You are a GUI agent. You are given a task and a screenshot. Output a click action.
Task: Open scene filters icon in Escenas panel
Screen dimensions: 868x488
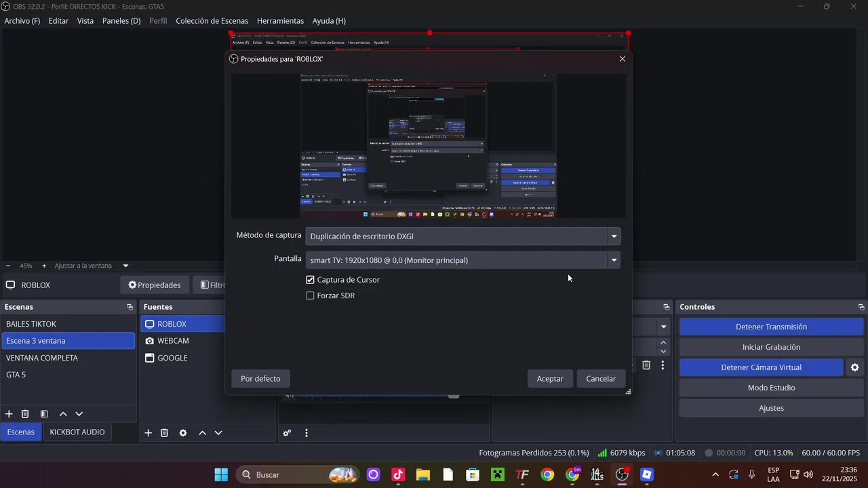point(44,414)
